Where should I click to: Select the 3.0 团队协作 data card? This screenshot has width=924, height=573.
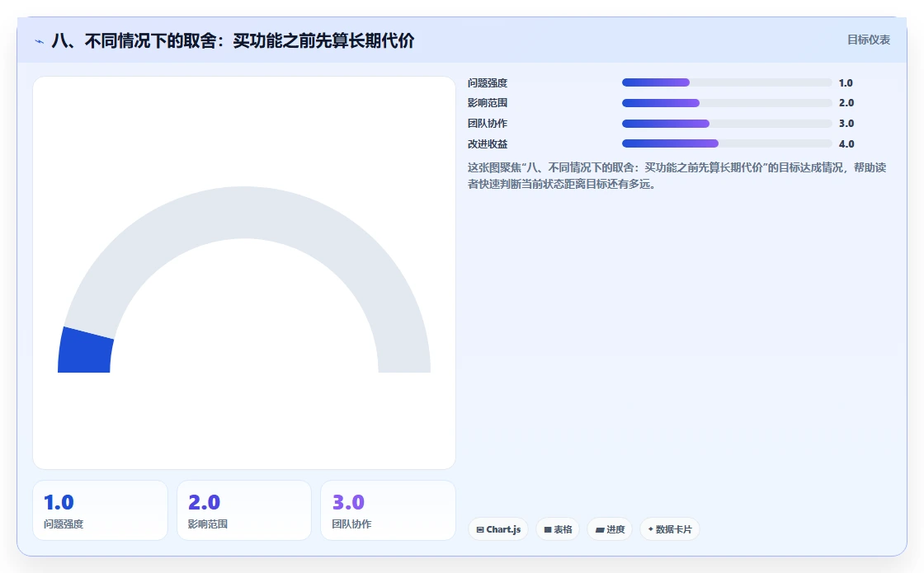click(x=388, y=510)
